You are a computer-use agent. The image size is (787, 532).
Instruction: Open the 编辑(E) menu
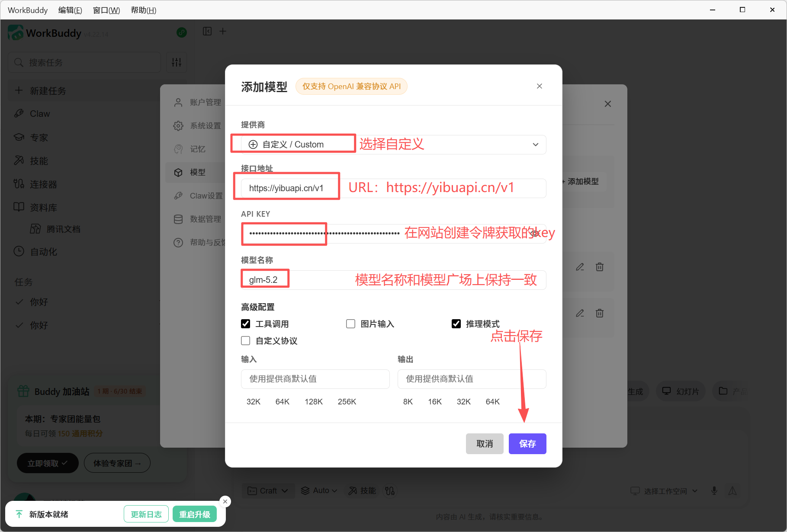[70, 10]
